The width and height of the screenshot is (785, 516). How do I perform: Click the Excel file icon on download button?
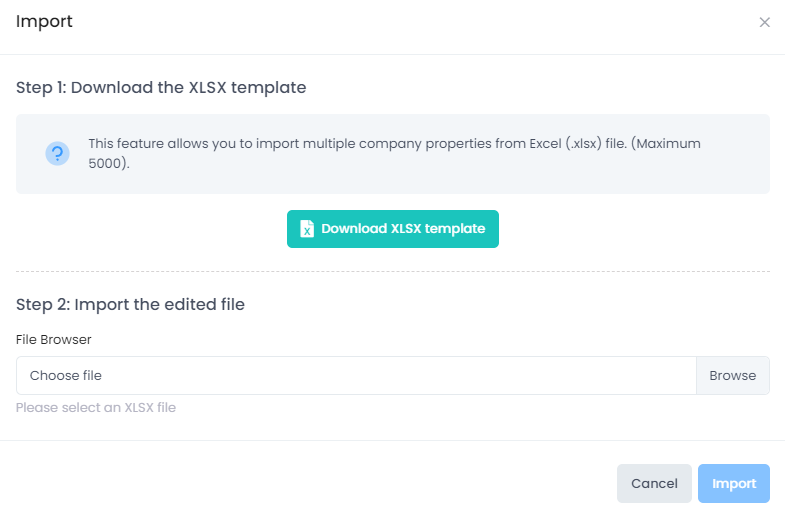(x=307, y=229)
